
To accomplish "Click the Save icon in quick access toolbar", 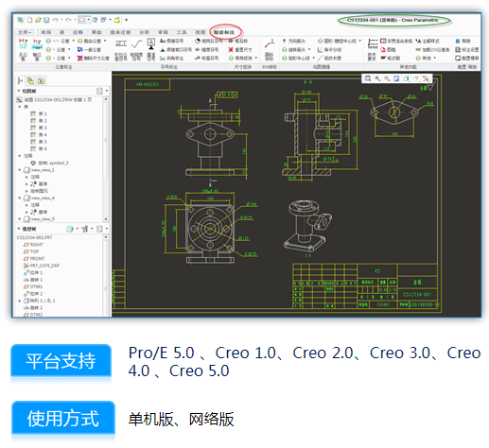I will tap(46, 20).
